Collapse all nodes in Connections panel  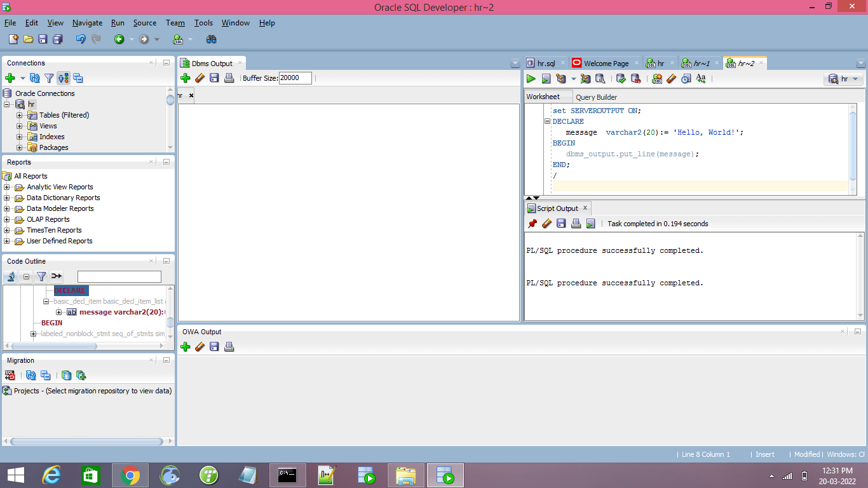click(x=78, y=78)
